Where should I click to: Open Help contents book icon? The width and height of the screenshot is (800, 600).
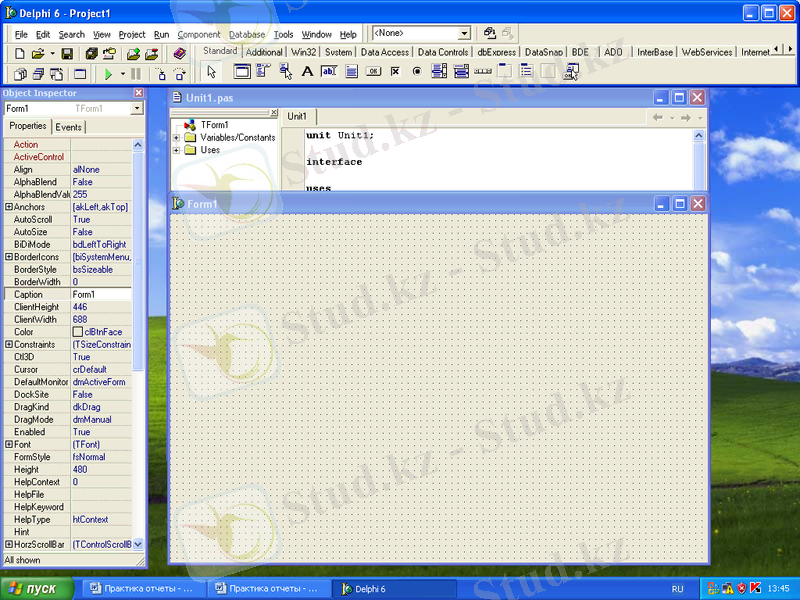[180, 54]
